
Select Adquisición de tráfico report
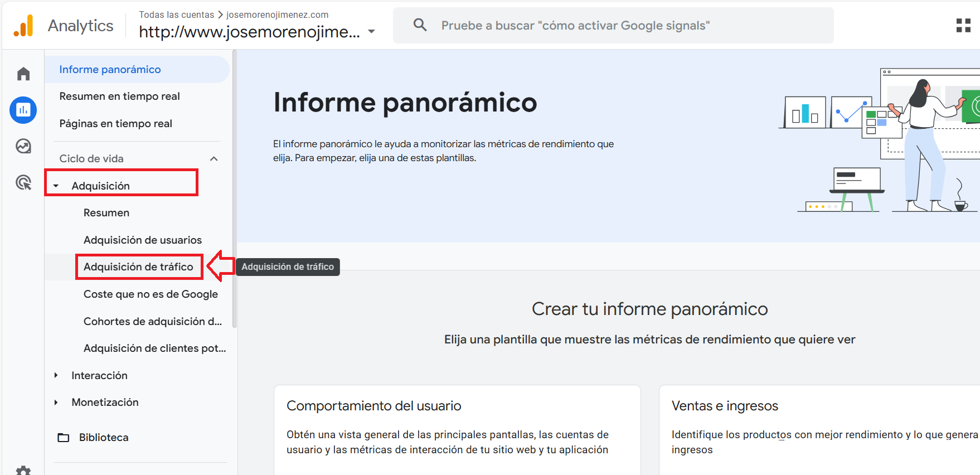click(138, 267)
